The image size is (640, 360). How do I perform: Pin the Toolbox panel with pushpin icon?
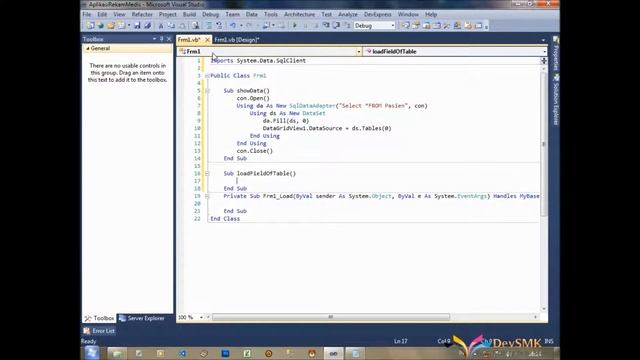pyautogui.click(x=162, y=39)
